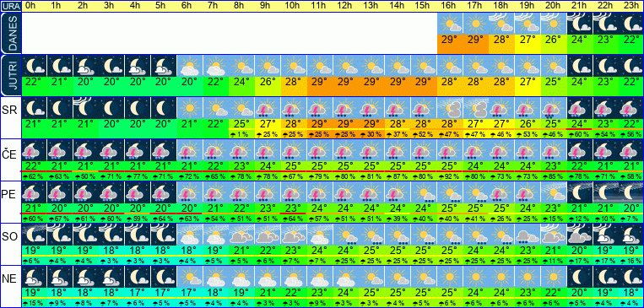Screen dimensions: 644x308
Task: Click the SO 2h windy moon icon
Action: [86, 235]
